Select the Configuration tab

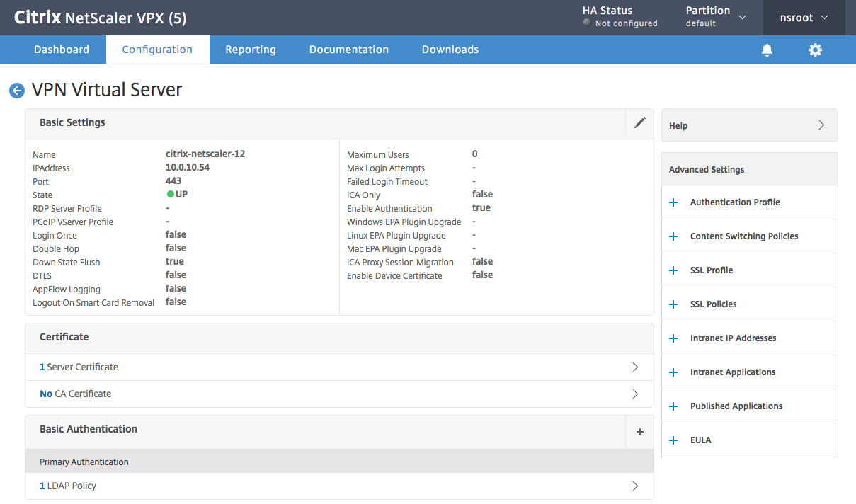point(157,50)
